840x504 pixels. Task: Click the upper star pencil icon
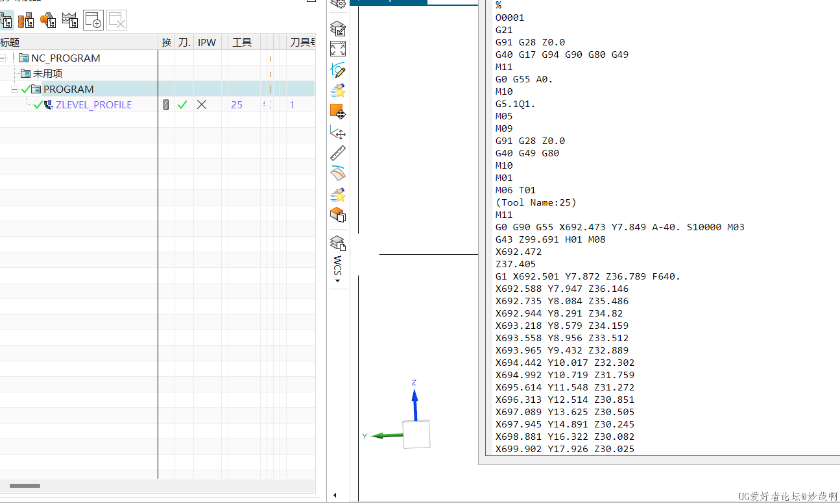click(x=338, y=90)
